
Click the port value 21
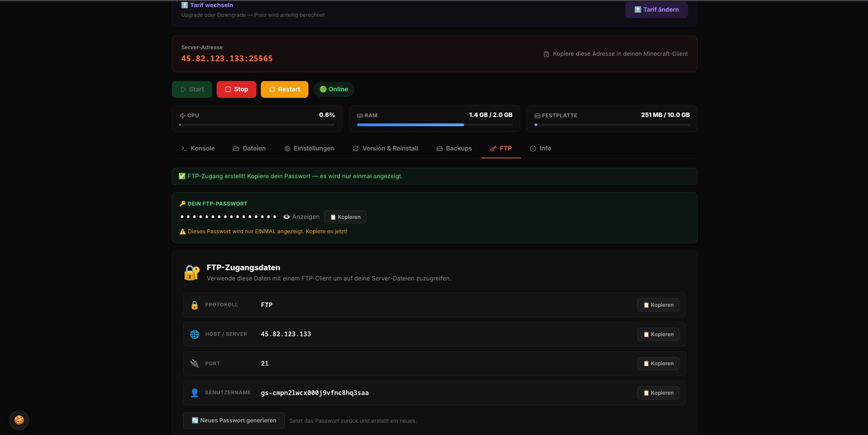pos(265,364)
